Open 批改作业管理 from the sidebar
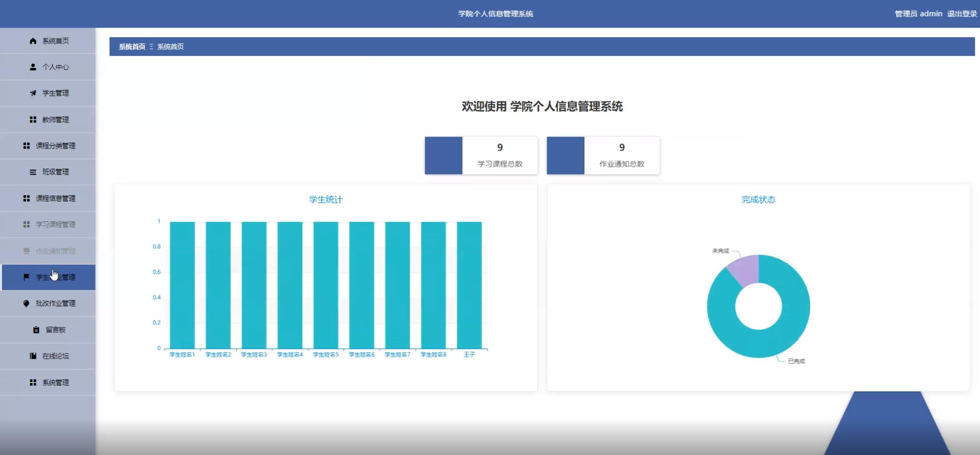980x455 pixels. point(48,303)
